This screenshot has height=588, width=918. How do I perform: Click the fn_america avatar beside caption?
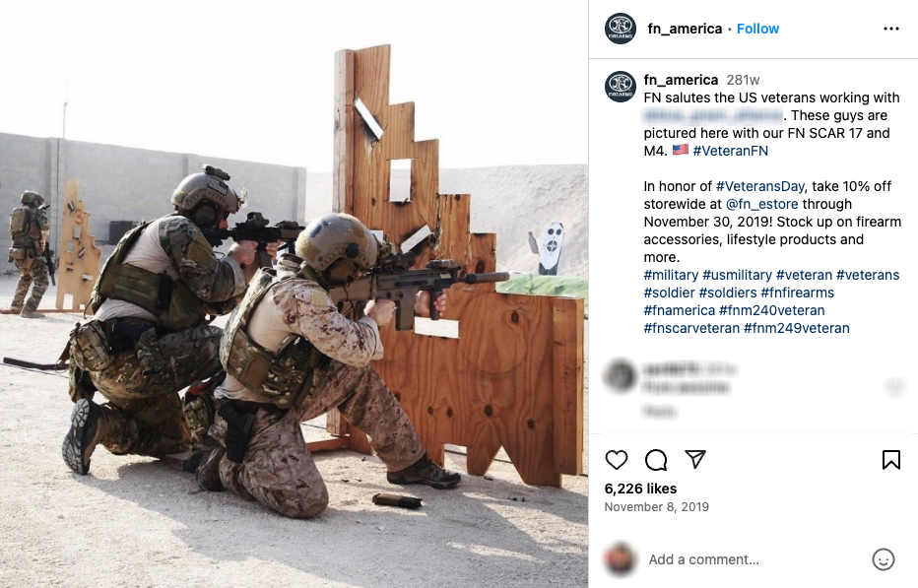pyautogui.click(x=620, y=87)
